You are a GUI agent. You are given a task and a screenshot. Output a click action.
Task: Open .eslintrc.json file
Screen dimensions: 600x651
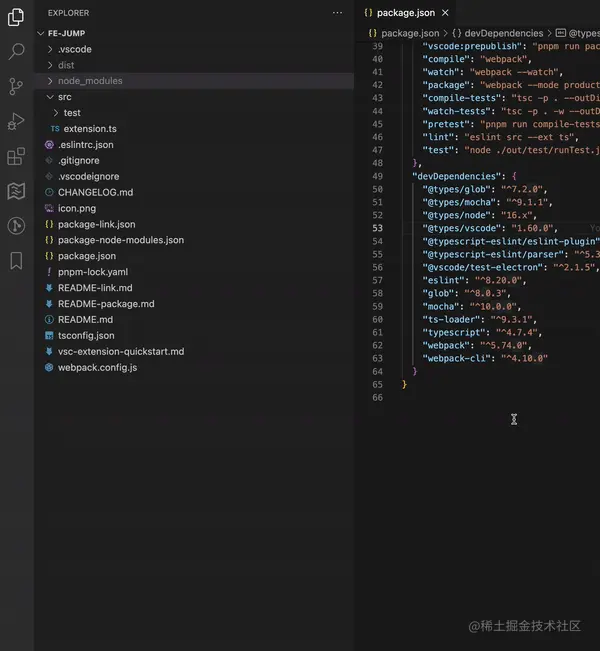(x=194, y=145)
